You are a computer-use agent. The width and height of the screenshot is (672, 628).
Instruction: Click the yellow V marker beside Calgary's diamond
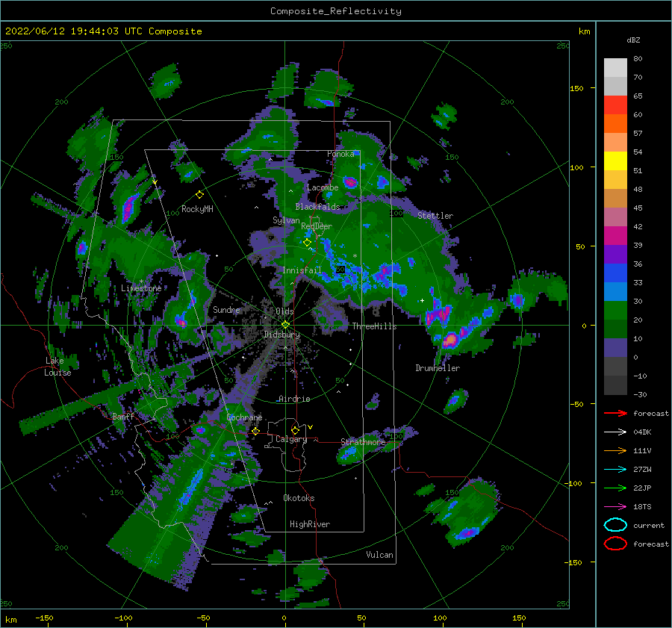click(311, 427)
